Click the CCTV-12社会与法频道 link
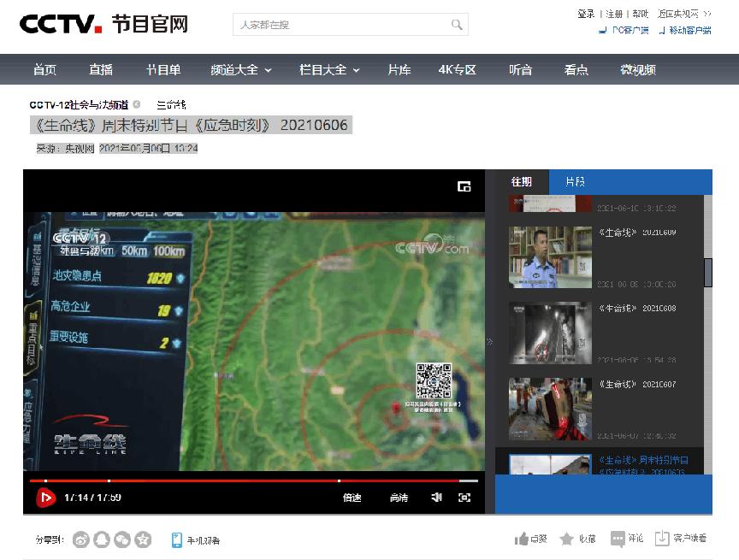The image size is (739, 560). pos(79,104)
